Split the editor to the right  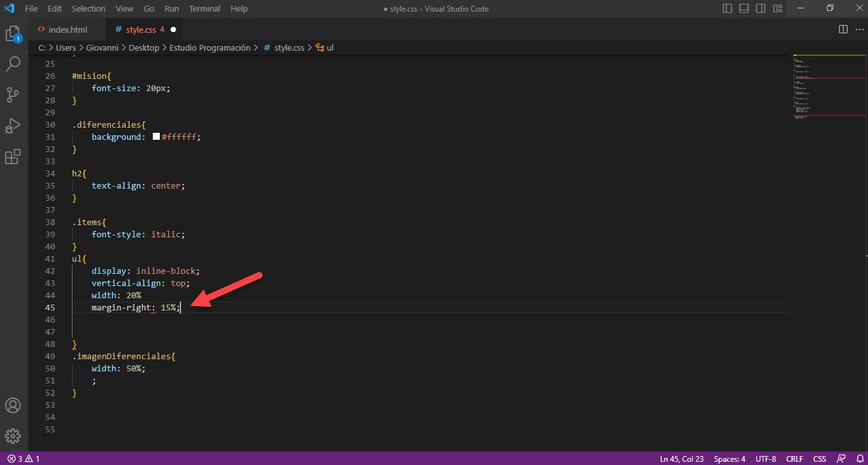pos(843,30)
